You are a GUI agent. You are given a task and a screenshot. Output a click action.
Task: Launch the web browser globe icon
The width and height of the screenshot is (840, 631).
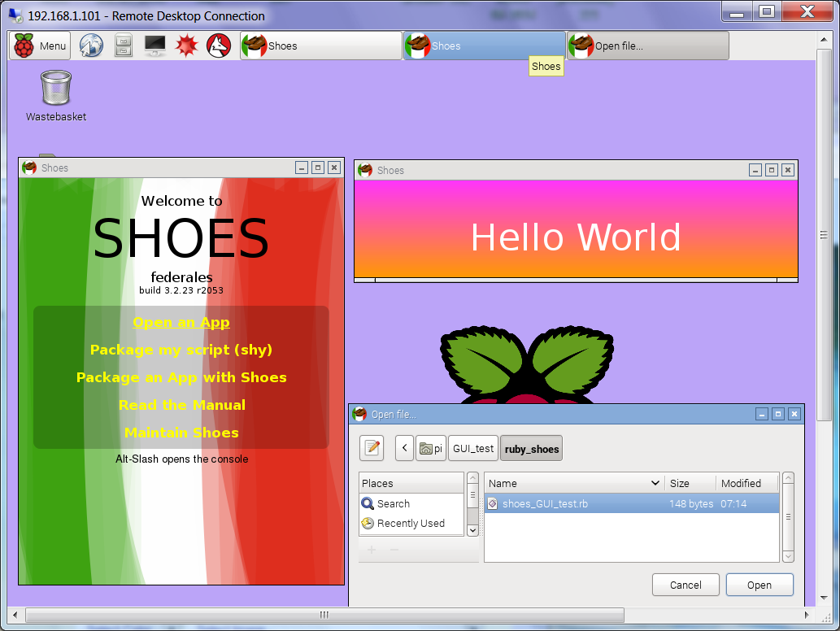(91, 46)
